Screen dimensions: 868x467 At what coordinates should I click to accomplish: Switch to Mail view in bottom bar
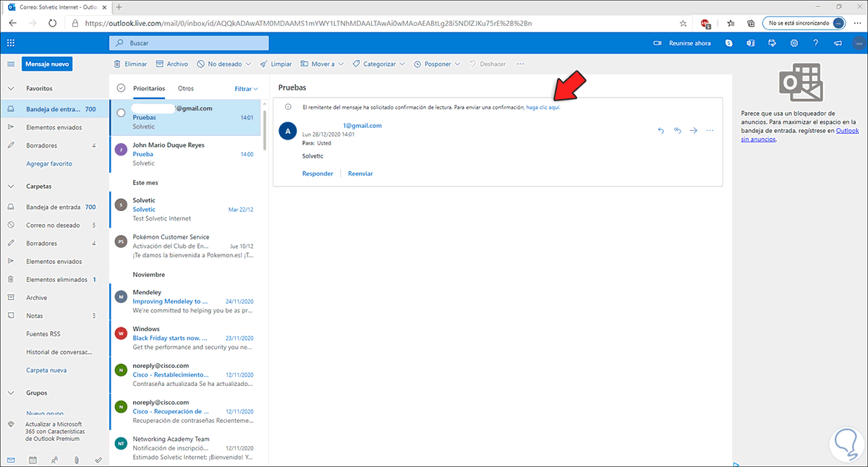click(x=10, y=460)
